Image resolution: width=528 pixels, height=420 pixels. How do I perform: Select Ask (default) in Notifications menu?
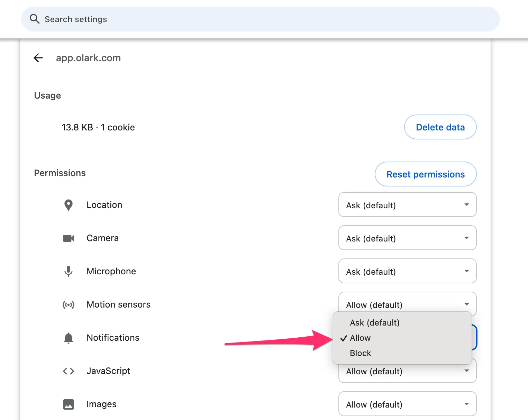pos(375,322)
